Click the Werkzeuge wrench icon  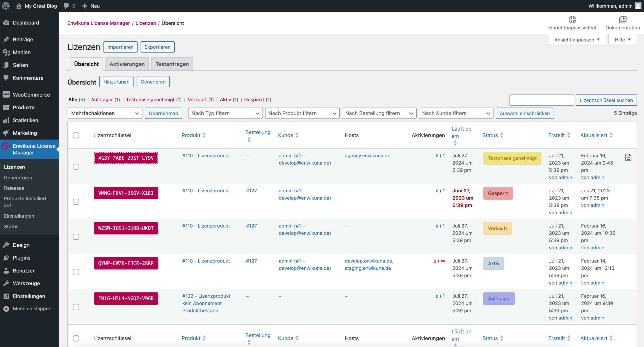point(6,283)
